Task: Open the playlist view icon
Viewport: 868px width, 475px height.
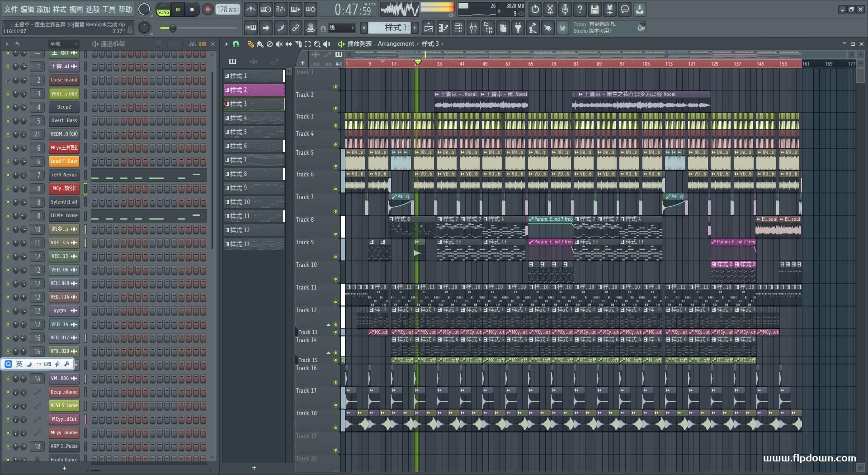Action: point(428,28)
